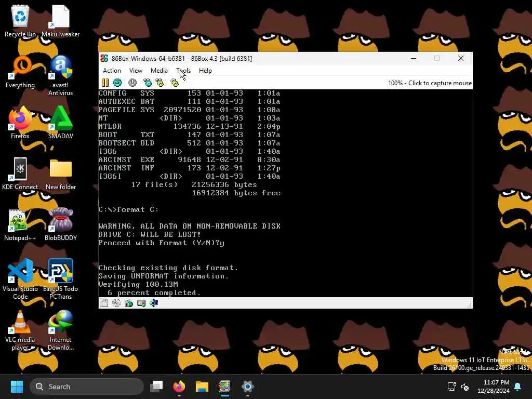This screenshot has width=532, height=399.
Task: Select the KDE Connect desktop shortcut
Action: [x=20, y=174]
